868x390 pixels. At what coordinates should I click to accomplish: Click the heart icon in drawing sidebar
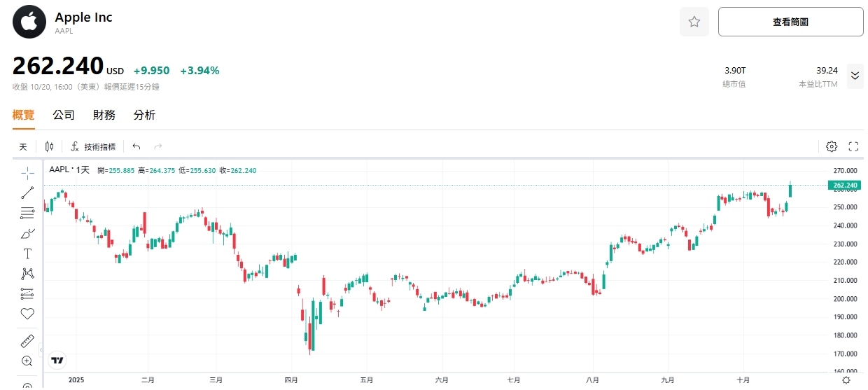27,314
